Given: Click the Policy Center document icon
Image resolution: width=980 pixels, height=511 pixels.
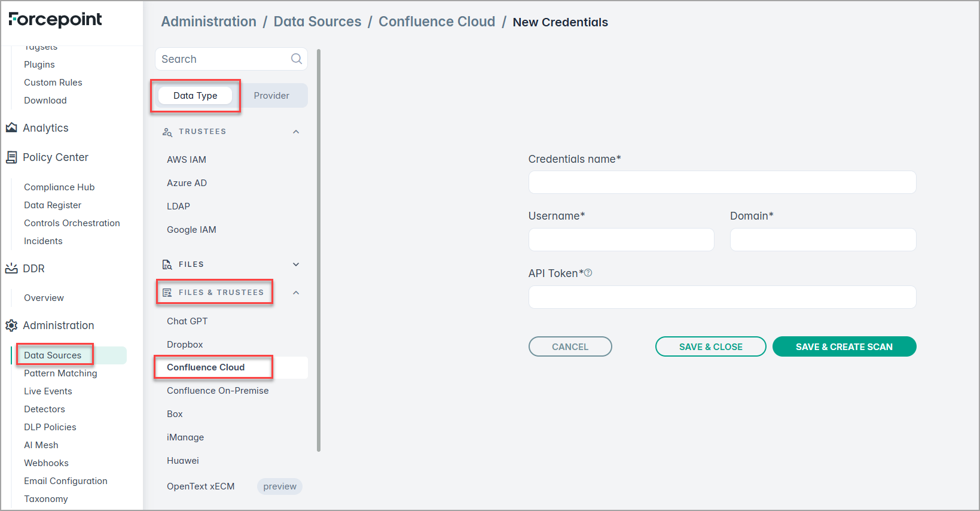Looking at the screenshot, I should pos(11,157).
